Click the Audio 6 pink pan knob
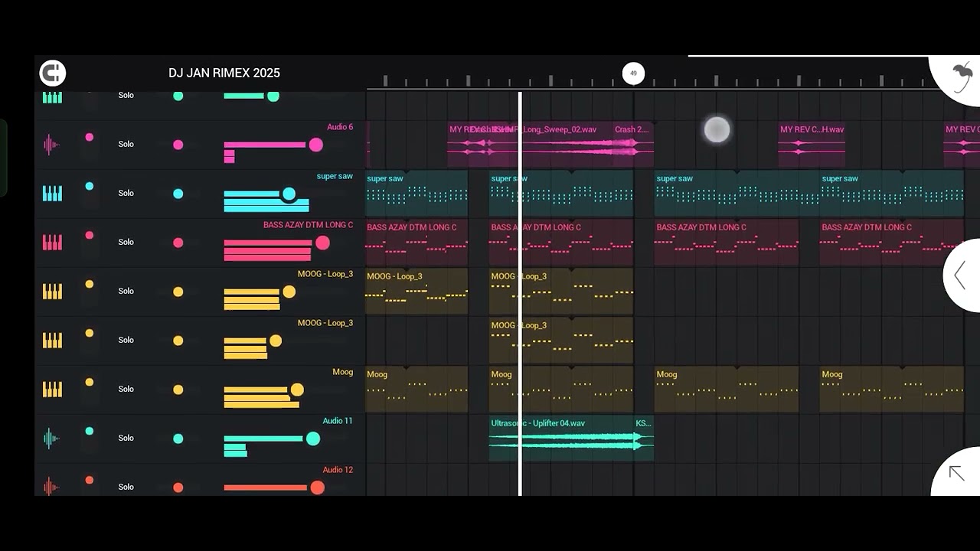 178,145
